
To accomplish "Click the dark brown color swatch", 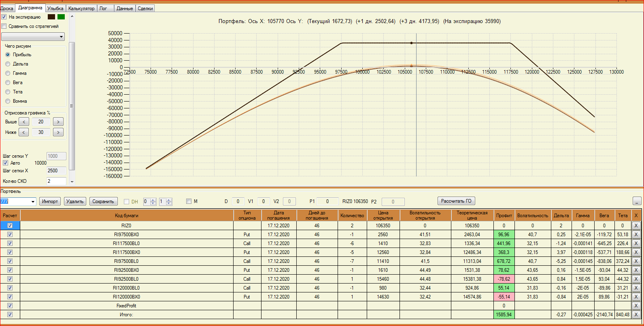I will click(x=51, y=17).
